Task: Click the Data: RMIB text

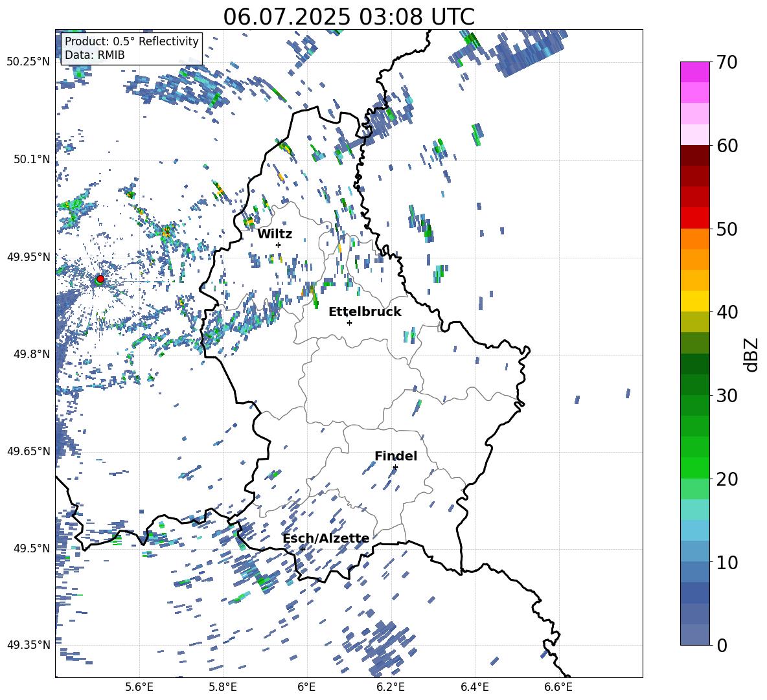Action: pyautogui.click(x=95, y=55)
